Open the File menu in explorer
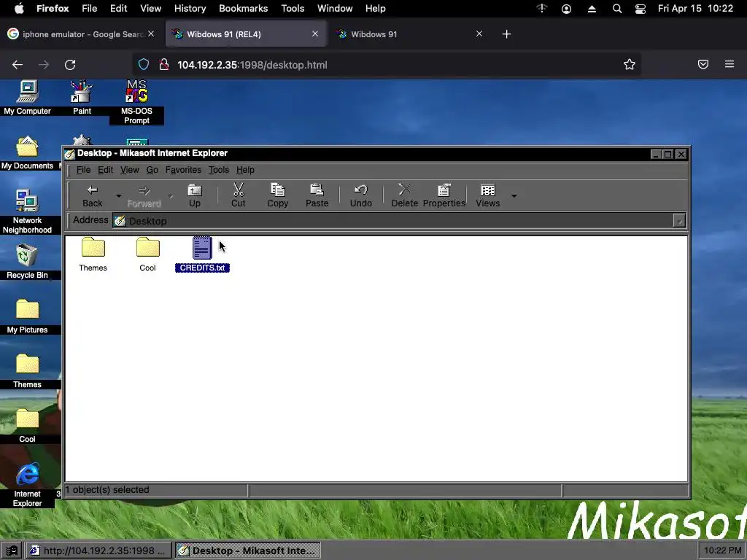Viewport: 747px width, 560px height. pos(83,170)
